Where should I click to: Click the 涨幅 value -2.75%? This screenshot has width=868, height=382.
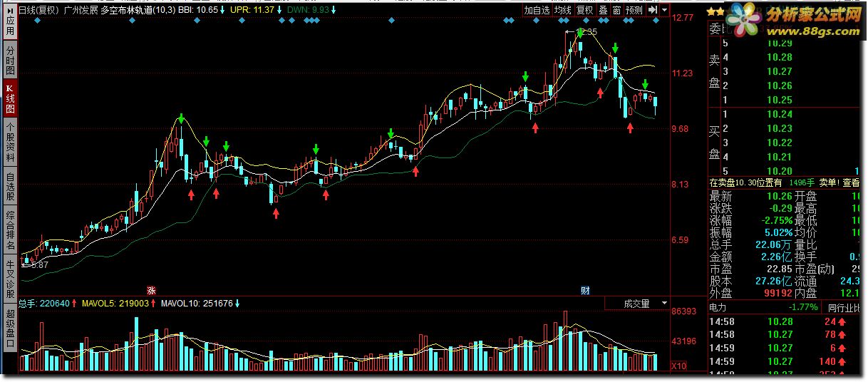(777, 220)
